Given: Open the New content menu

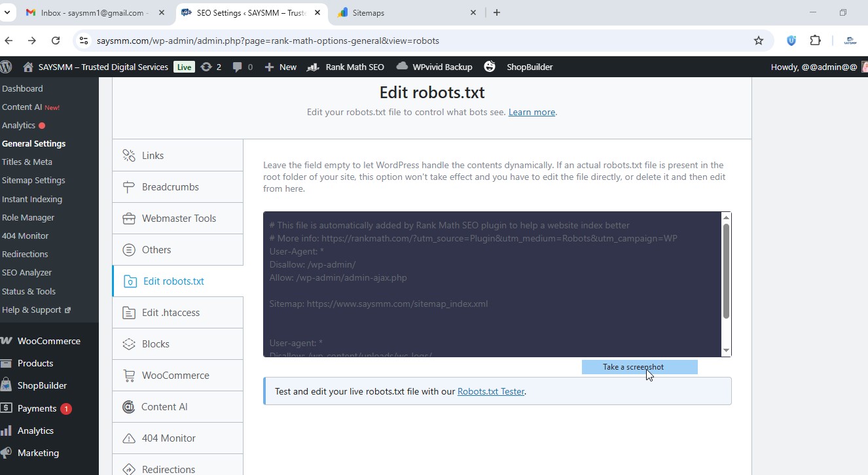Looking at the screenshot, I should point(280,67).
